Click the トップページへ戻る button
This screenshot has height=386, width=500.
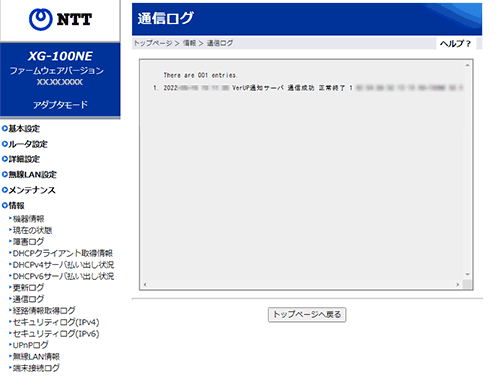(x=307, y=315)
